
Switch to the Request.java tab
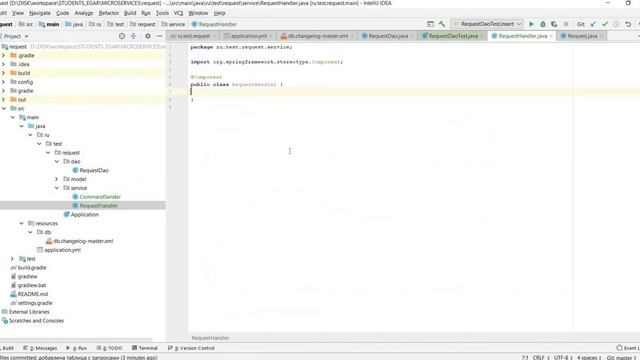point(582,36)
